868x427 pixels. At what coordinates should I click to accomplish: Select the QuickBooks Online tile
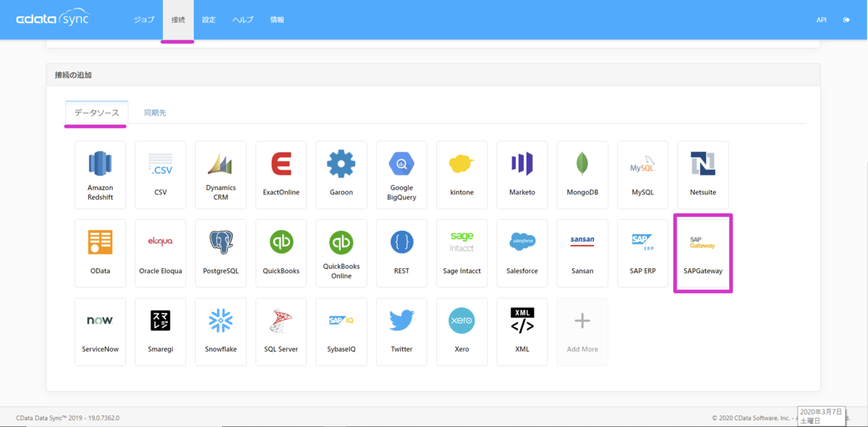[341, 253]
